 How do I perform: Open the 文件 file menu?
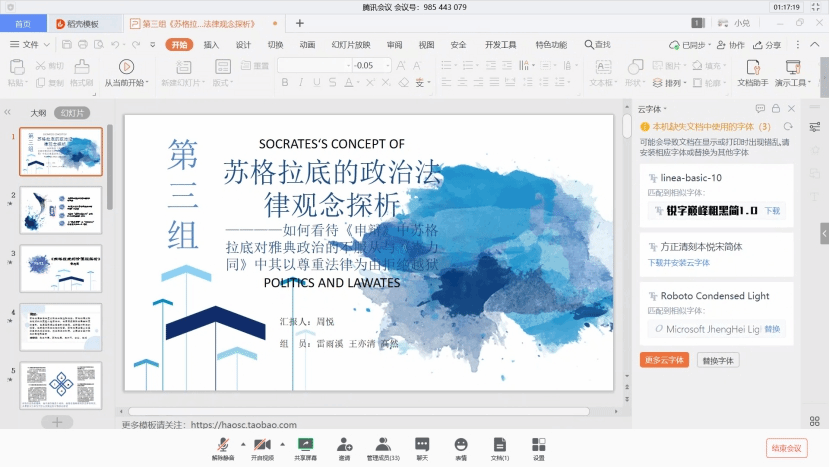point(30,45)
